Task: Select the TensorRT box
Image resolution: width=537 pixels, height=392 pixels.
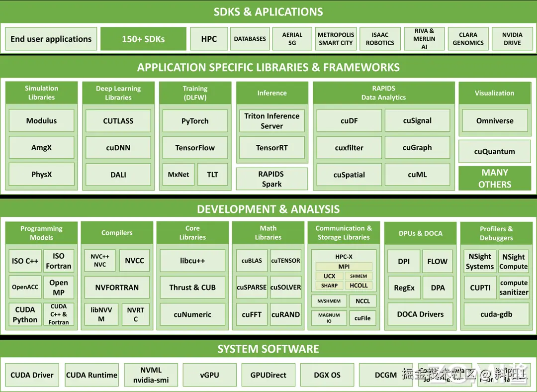Action: (271, 148)
